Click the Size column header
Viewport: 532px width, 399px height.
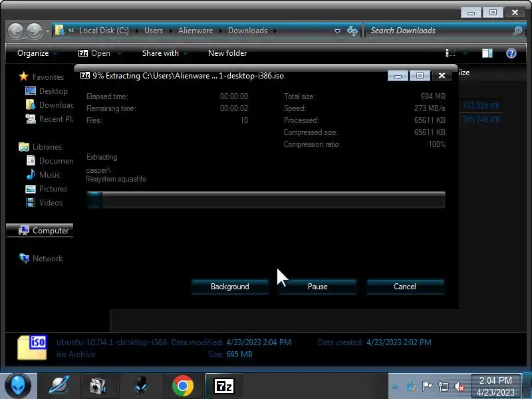coord(464,72)
